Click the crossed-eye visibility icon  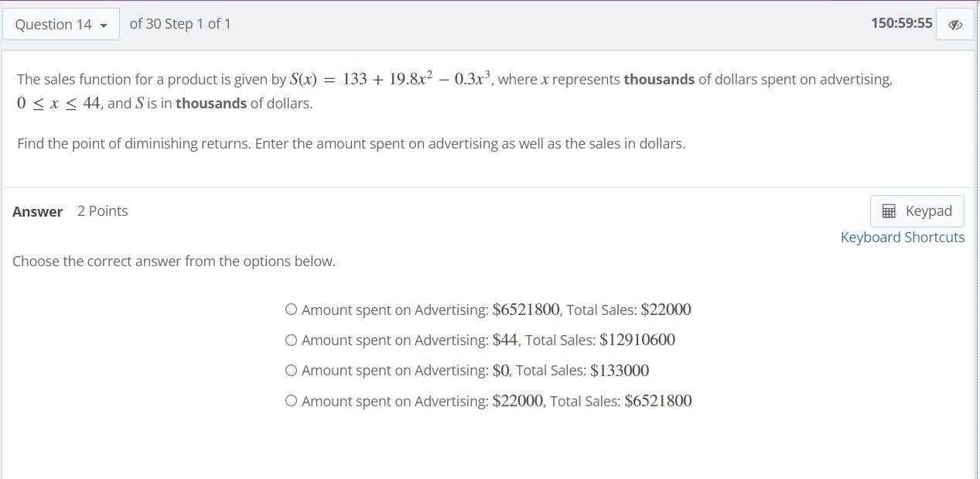[955, 24]
